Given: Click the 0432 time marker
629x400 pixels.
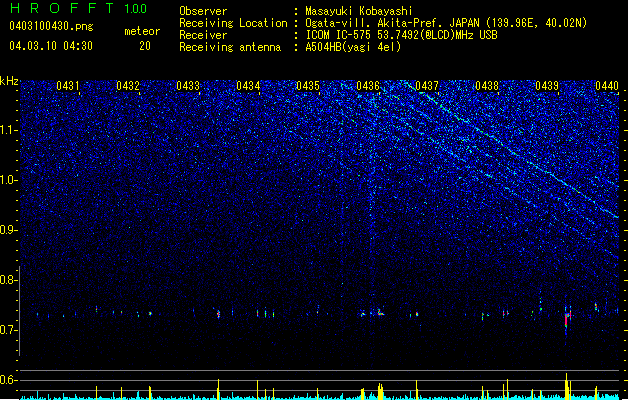Looking at the screenshot, I should (x=128, y=86).
